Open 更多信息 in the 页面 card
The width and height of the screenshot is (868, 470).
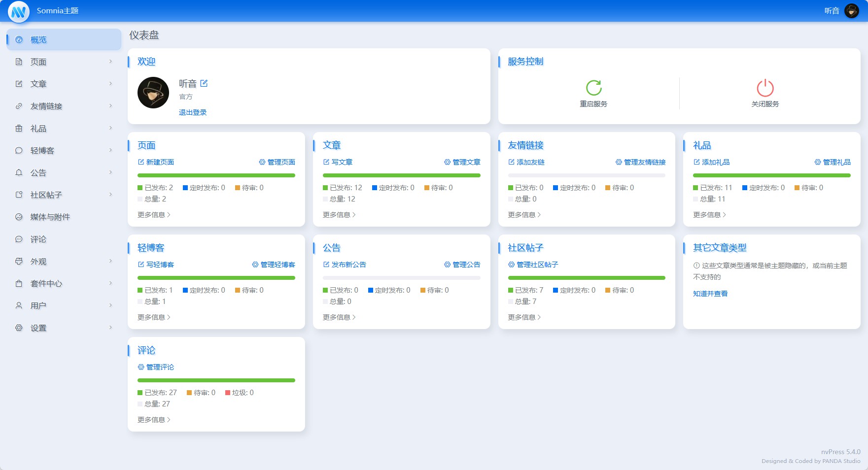click(154, 215)
